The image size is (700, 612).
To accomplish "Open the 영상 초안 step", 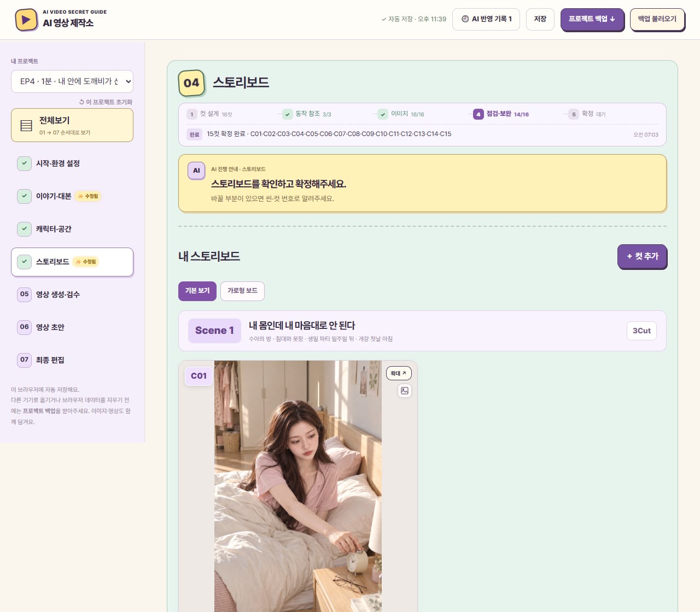I will pyautogui.click(x=72, y=327).
